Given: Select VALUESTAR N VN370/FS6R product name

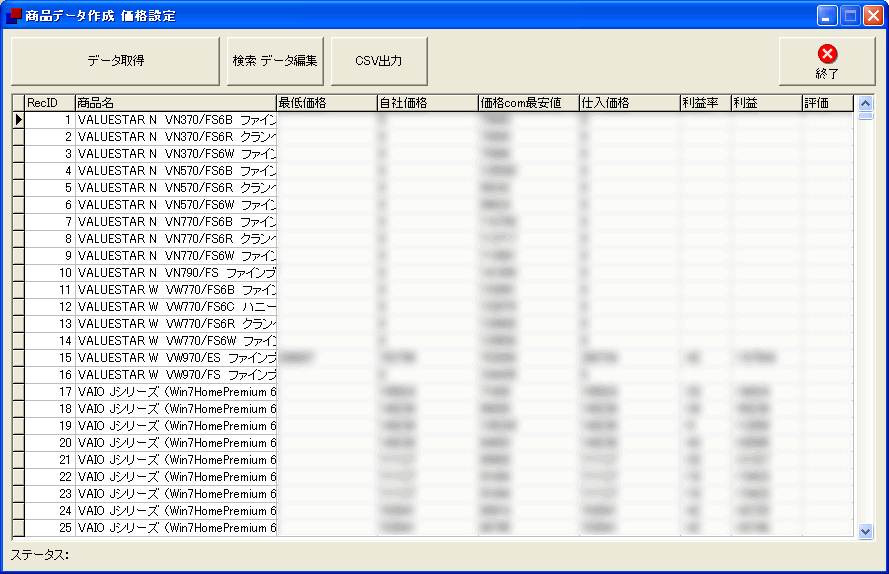Looking at the screenshot, I should tap(176, 137).
